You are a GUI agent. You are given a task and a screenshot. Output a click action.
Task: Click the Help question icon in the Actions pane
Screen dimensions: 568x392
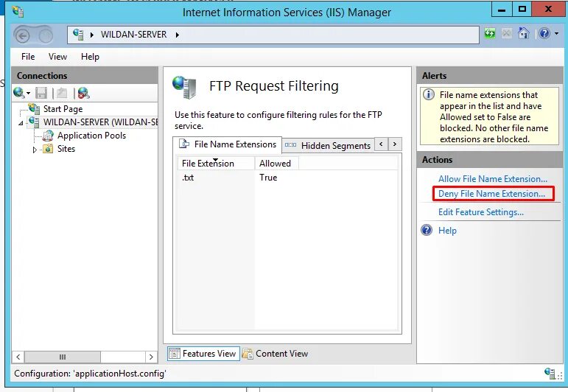(427, 230)
